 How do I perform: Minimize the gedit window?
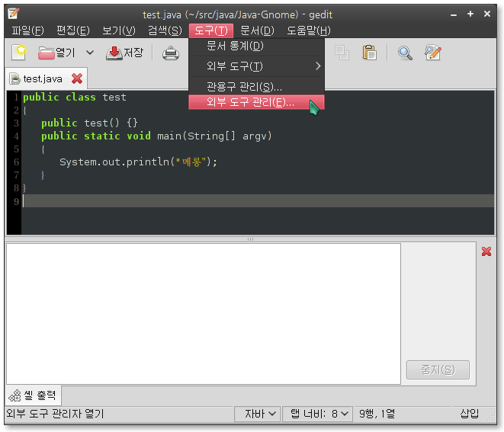[454, 14]
